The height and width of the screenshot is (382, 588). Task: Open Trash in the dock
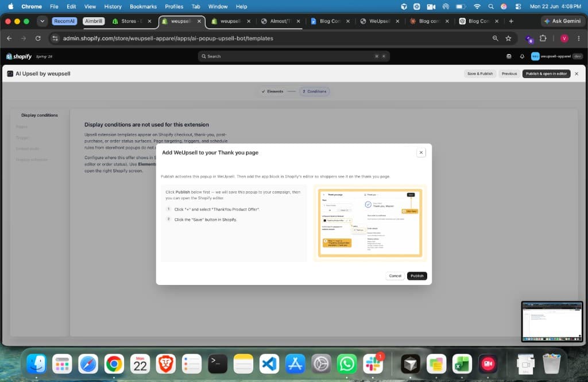551,364
